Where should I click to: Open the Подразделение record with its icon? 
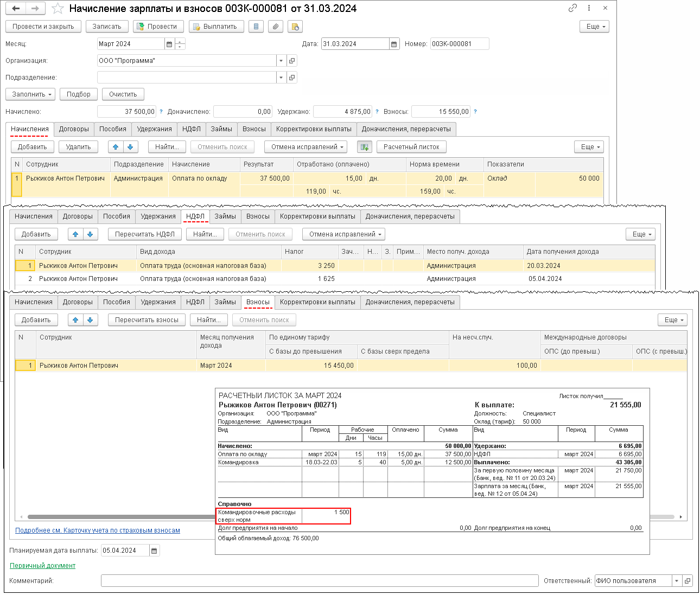pos(292,78)
